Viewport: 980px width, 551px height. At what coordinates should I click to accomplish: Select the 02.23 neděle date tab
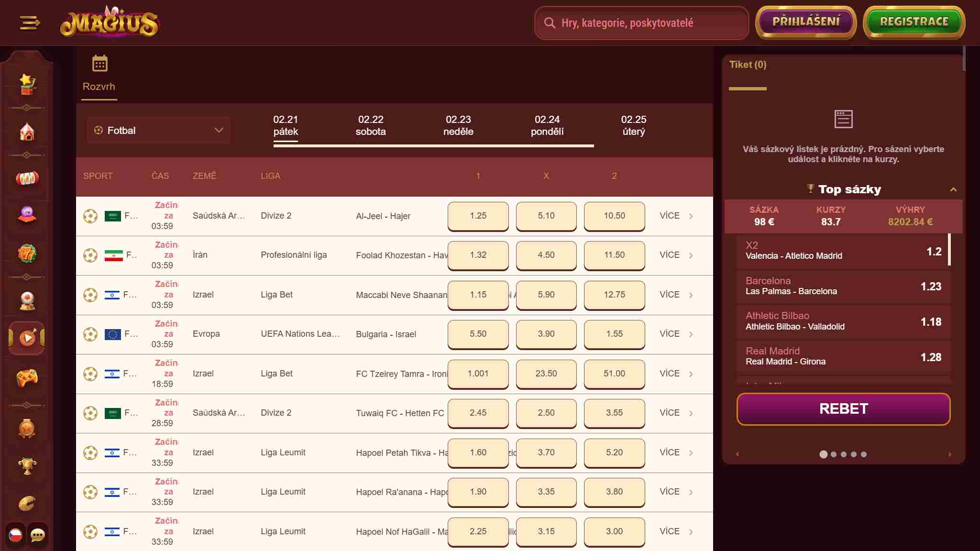coord(458,125)
